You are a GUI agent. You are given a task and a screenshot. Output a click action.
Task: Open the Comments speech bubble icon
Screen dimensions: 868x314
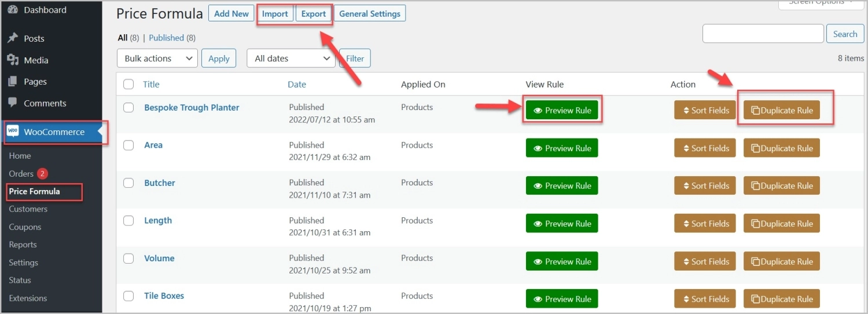pyautogui.click(x=12, y=103)
